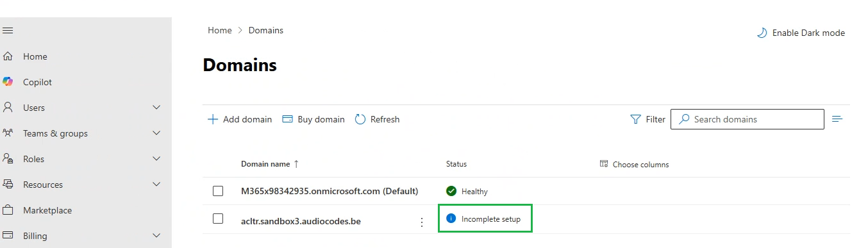Click Buy domain button
Viewport: 868px width, 248px height.
[313, 119]
